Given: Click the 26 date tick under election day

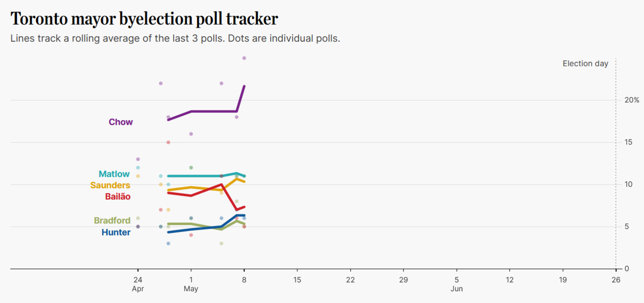Looking at the screenshot, I should [x=616, y=280].
